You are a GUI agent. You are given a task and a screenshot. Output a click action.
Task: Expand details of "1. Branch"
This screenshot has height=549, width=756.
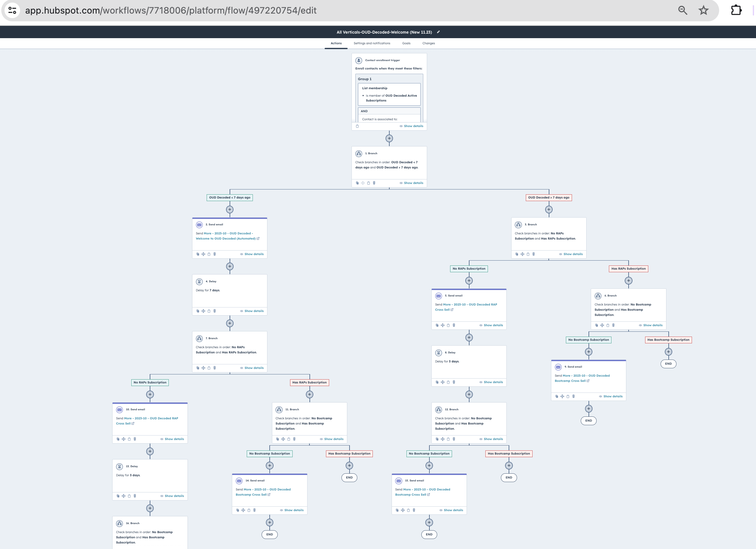(413, 183)
